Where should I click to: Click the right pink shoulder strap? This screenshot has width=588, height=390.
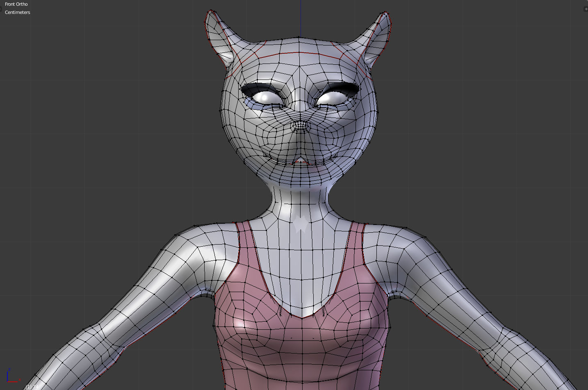[356, 246]
